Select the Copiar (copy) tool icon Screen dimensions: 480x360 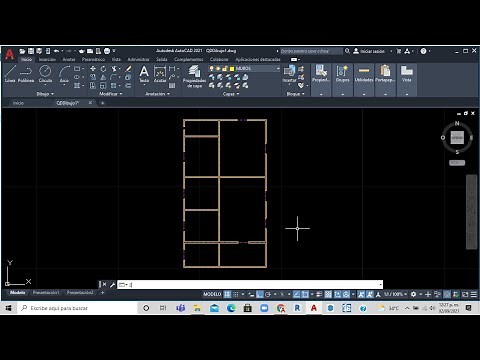(93, 77)
